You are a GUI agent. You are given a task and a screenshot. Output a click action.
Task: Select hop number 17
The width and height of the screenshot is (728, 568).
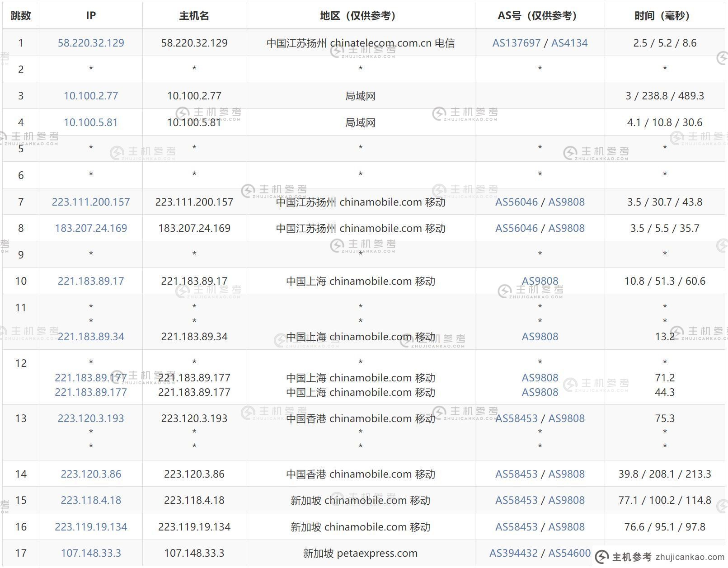(x=21, y=553)
